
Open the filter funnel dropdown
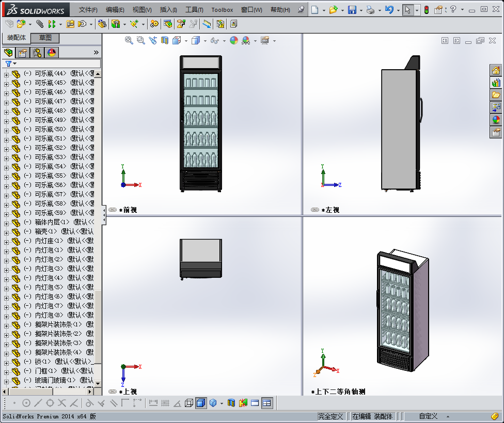(11, 64)
